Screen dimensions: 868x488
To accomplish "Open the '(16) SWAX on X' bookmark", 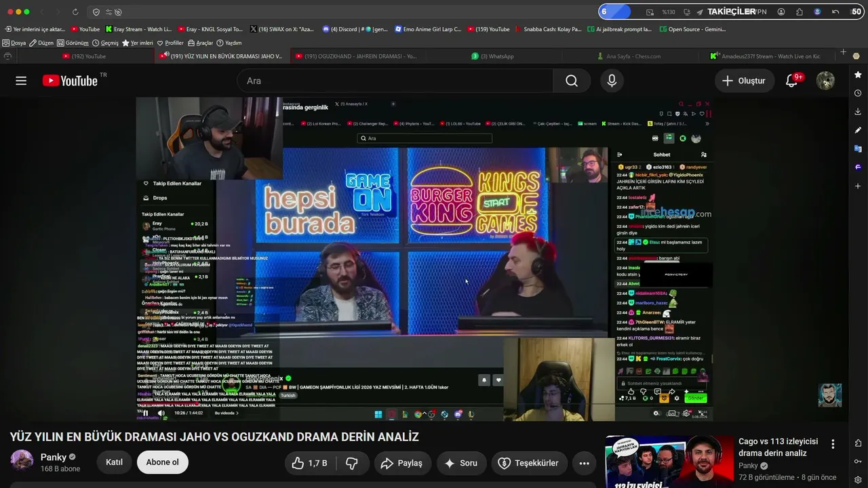I will tap(282, 29).
